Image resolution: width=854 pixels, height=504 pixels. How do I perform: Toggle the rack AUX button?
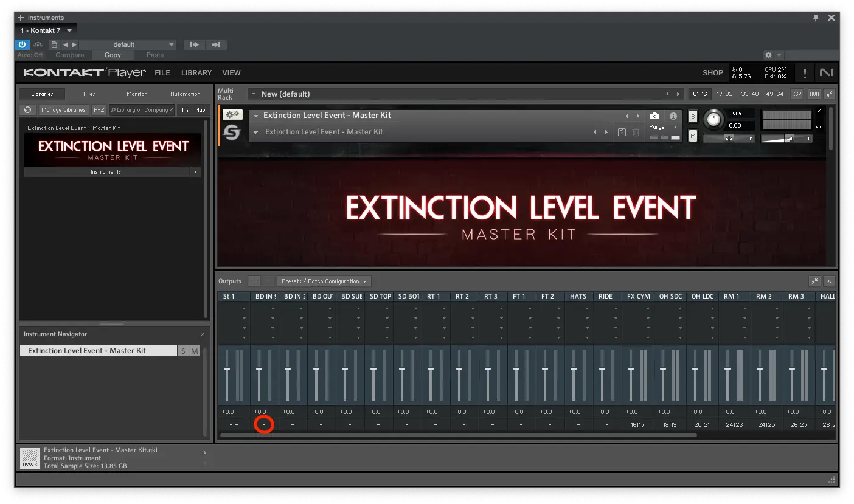pos(814,94)
